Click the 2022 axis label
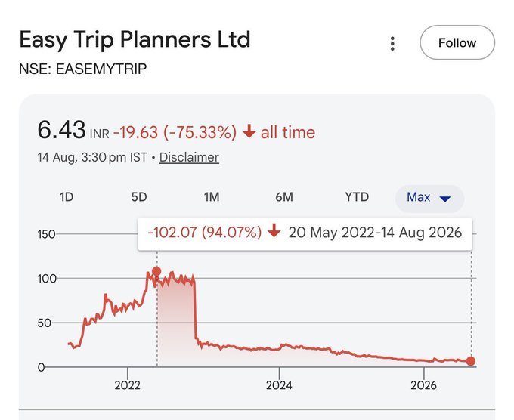This screenshot has width=514, height=420. point(128,385)
